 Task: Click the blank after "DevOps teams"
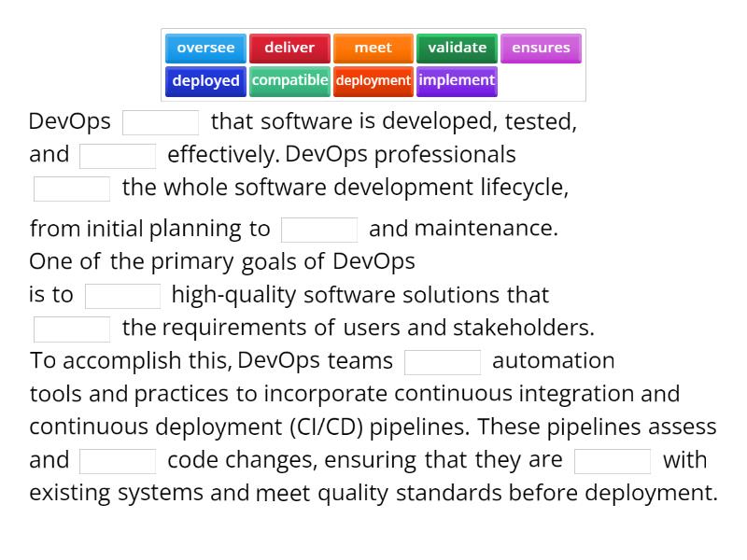[x=443, y=360]
